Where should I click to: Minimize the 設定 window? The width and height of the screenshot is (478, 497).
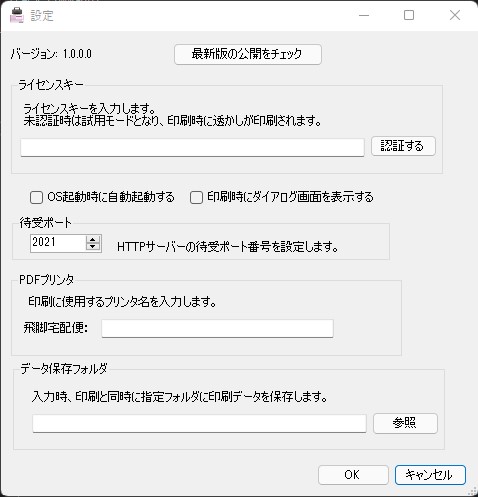pos(364,15)
